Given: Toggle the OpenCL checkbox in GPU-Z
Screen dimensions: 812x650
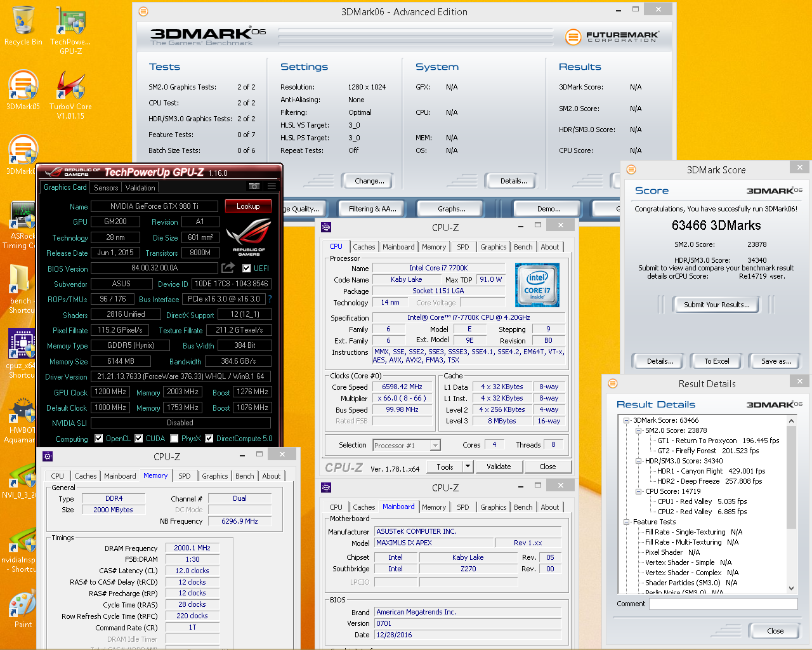Looking at the screenshot, I should (x=98, y=439).
